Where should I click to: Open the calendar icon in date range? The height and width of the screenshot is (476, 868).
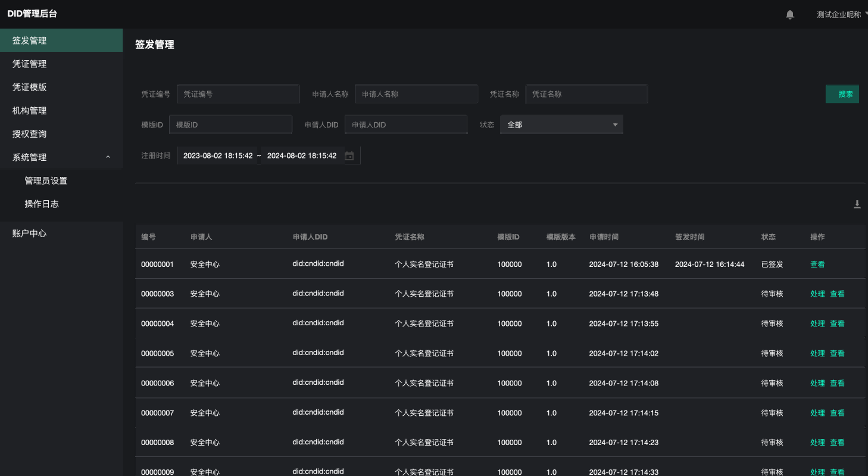click(x=349, y=156)
